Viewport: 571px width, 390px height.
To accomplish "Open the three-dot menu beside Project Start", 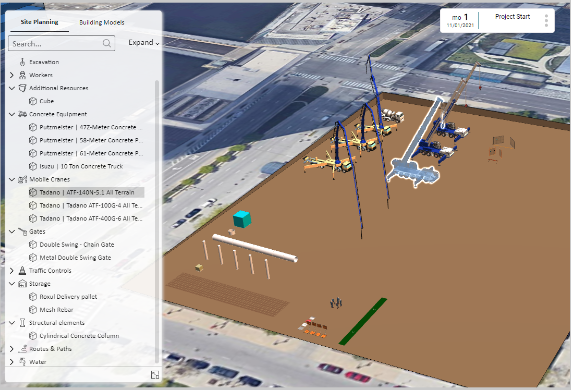I will [546, 20].
